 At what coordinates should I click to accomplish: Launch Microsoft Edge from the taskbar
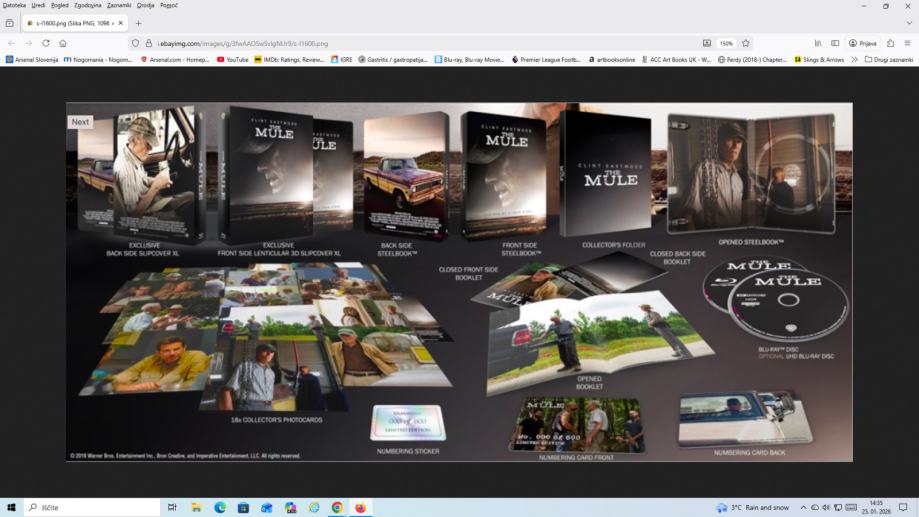click(220, 508)
